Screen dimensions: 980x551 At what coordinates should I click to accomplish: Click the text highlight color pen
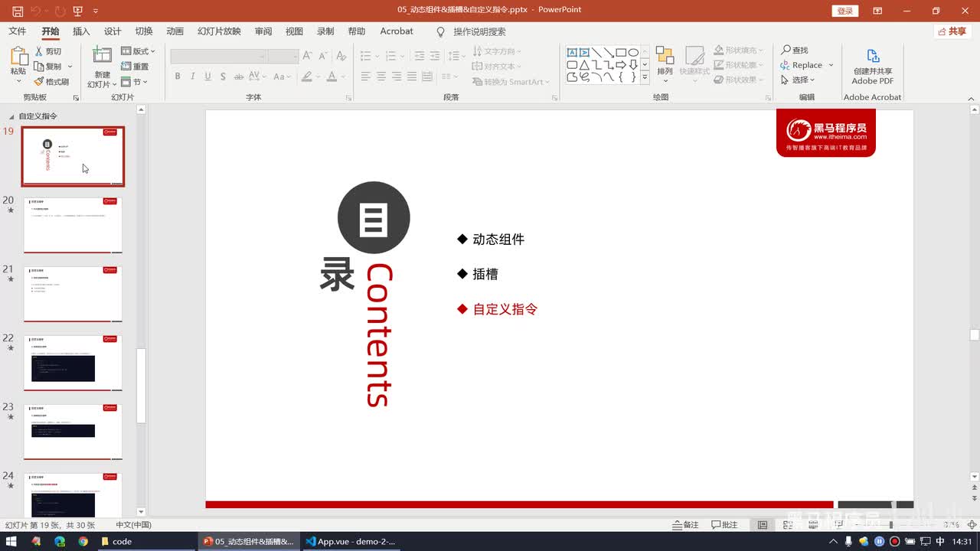307,77
